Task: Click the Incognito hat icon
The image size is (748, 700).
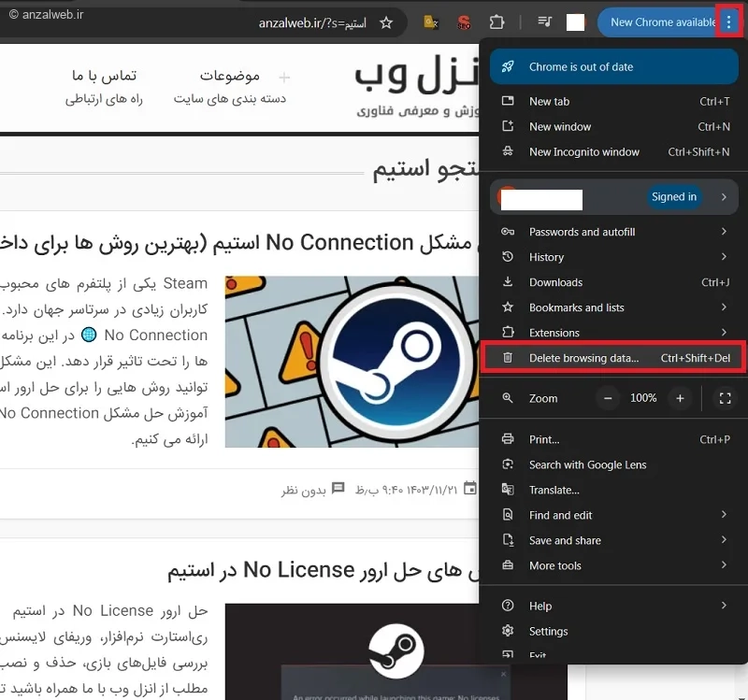Action: (508, 151)
